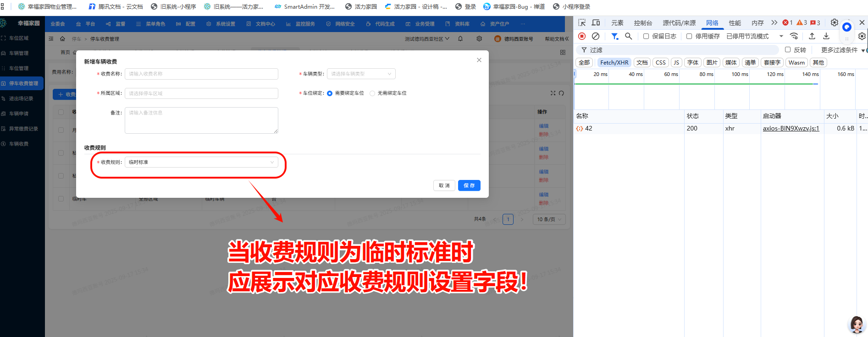Check the checkbox in the 临时车 row
The width and height of the screenshot is (868, 337).
pyautogui.click(x=61, y=199)
